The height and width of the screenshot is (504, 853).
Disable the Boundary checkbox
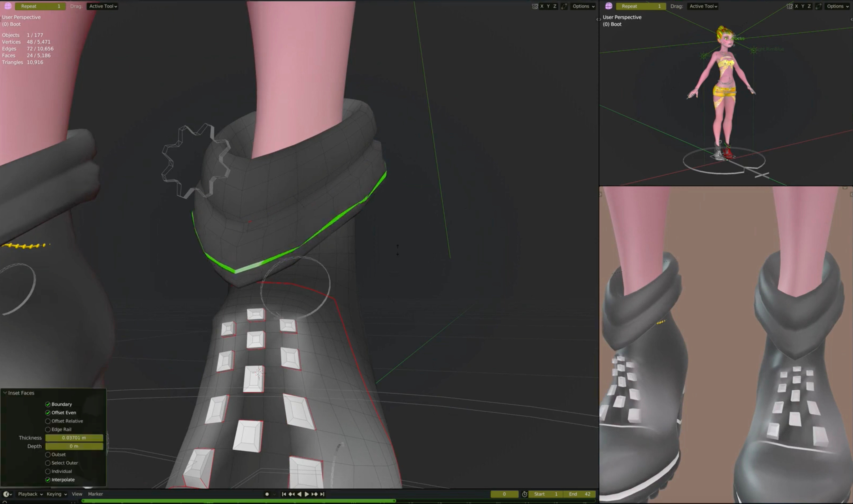pos(48,404)
